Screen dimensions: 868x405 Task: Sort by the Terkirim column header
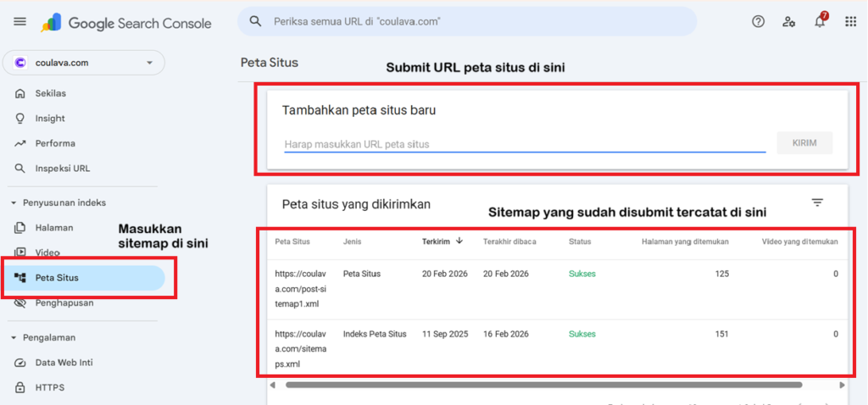436,241
